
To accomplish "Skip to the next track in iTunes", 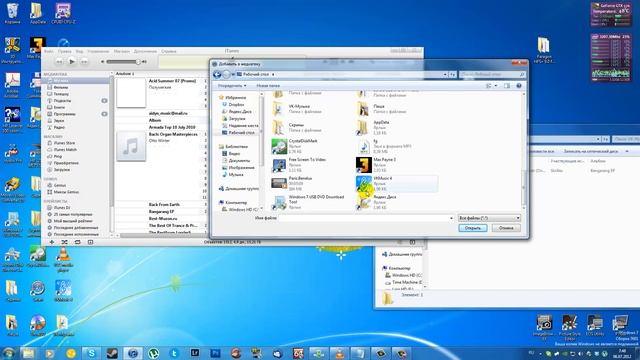I will pos(84,62).
